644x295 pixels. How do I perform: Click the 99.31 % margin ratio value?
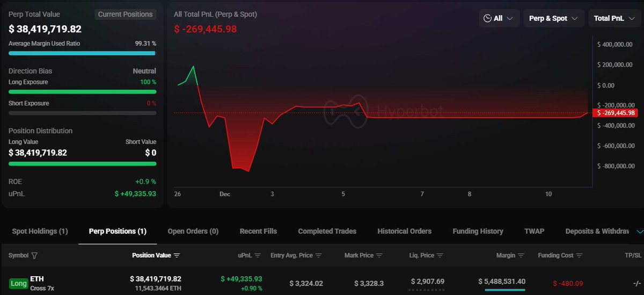[x=145, y=44]
